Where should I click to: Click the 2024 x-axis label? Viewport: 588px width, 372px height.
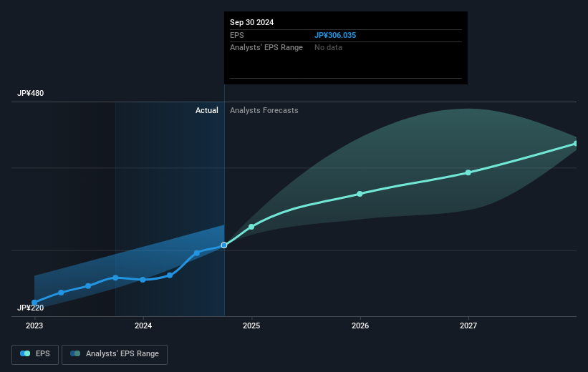[143, 325]
